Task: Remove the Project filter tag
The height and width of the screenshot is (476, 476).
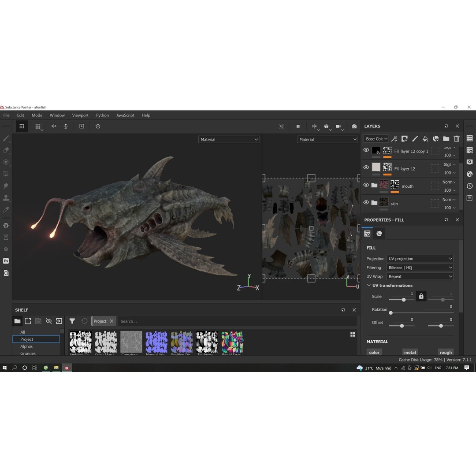Action: [x=112, y=321]
